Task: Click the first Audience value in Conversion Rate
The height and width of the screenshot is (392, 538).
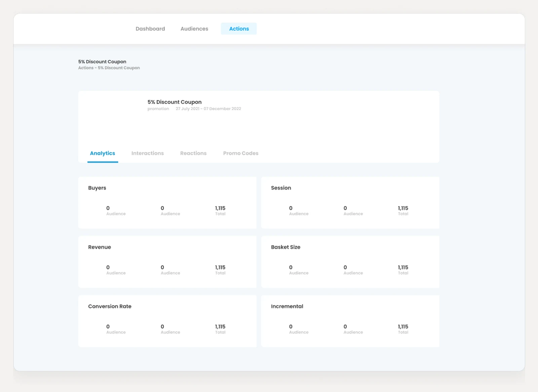Action: [x=108, y=326]
